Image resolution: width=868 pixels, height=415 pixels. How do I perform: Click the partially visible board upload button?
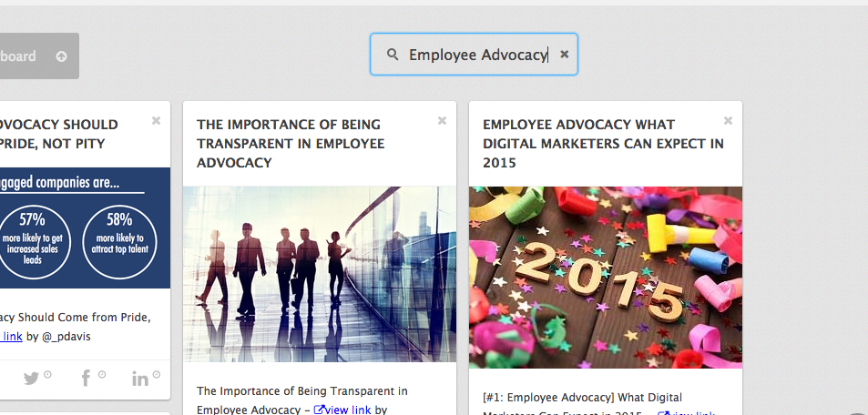pos(39,56)
